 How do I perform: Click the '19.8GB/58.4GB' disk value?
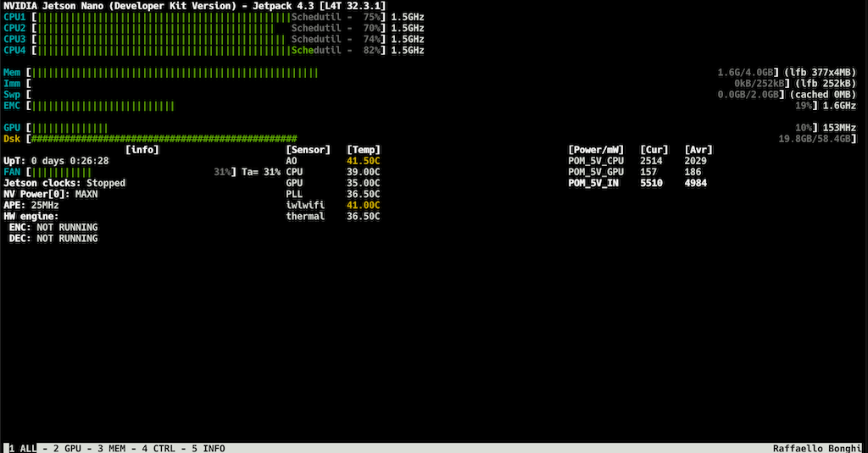coord(815,139)
